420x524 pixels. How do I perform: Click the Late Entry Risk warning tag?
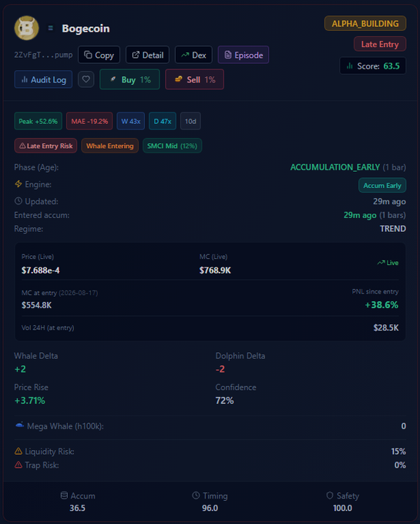point(45,146)
